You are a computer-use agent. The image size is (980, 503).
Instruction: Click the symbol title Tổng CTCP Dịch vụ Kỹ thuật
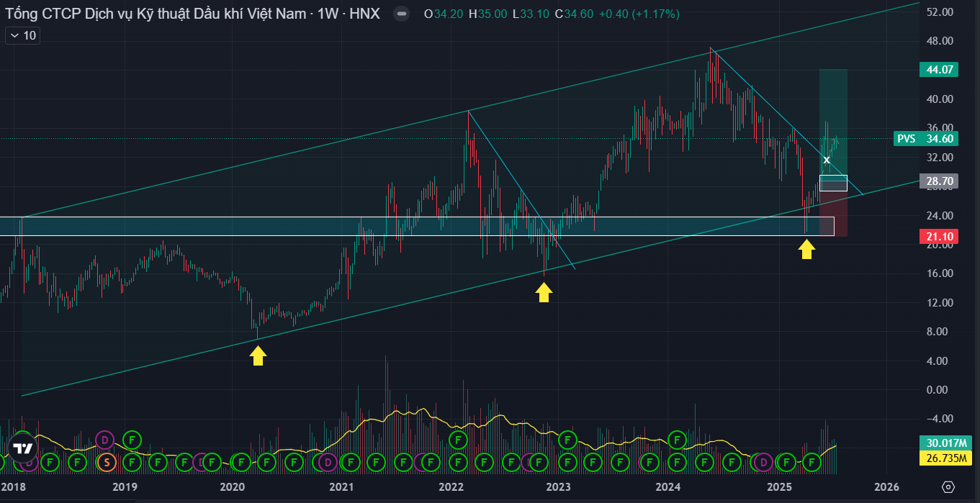point(156,14)
